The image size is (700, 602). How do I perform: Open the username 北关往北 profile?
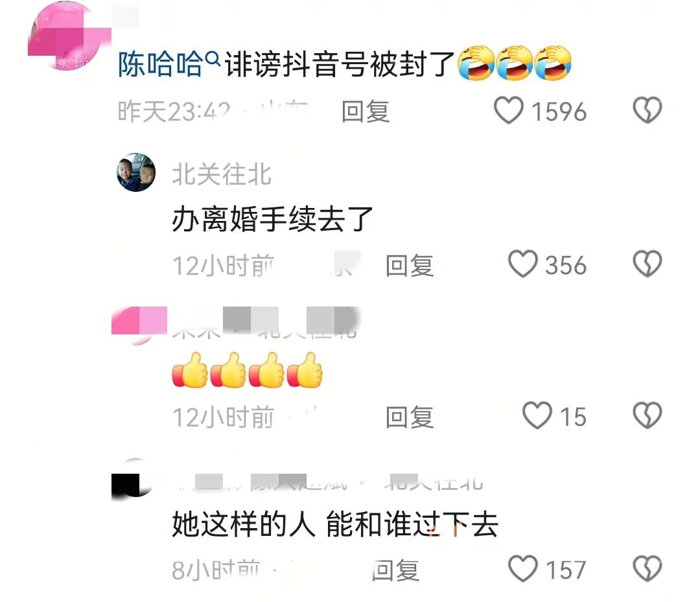pos(222,174)
